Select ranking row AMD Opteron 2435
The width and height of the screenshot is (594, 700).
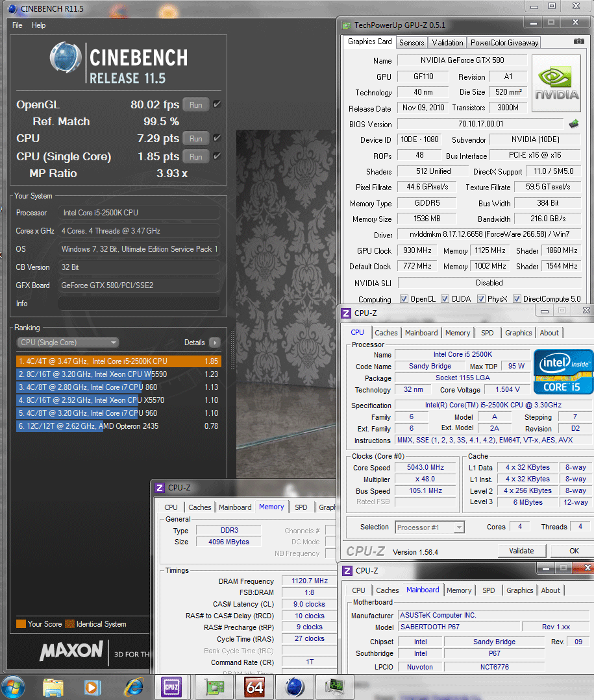click(118, 426)
